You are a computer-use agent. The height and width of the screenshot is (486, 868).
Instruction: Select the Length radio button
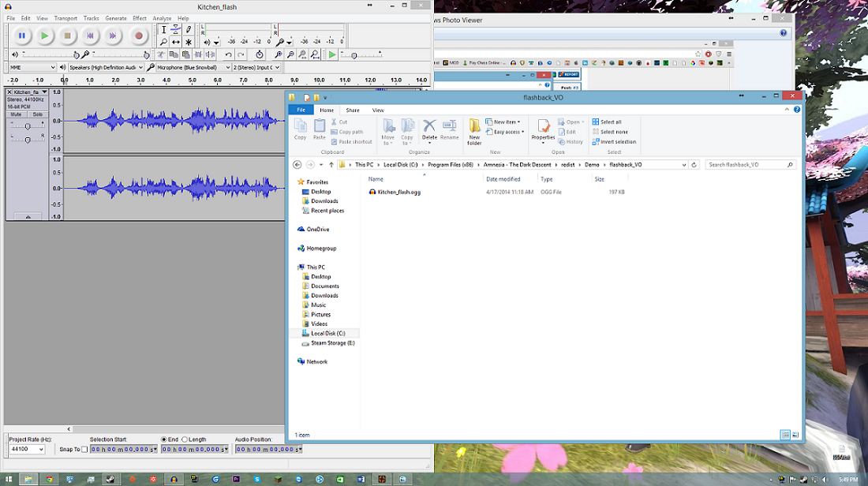185,439
